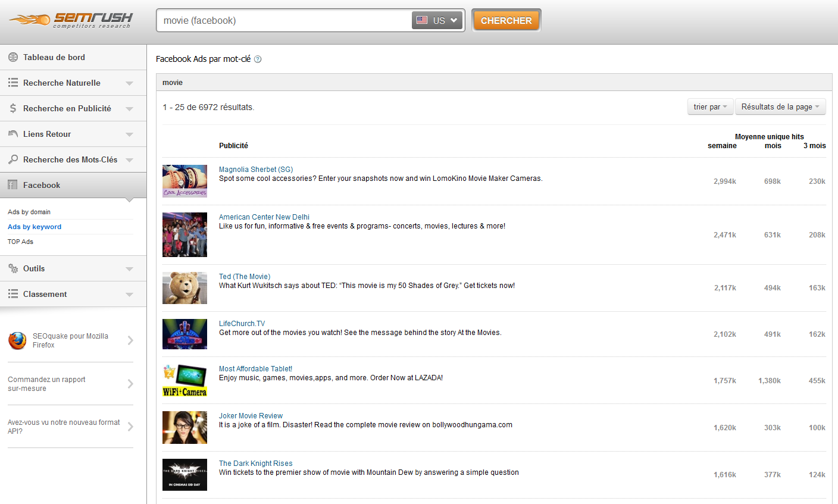Image resolution: width=838 pixels, height=504 pixels.
Task: Click the Recherche Naturelle list icon
Action: (12, 83)
